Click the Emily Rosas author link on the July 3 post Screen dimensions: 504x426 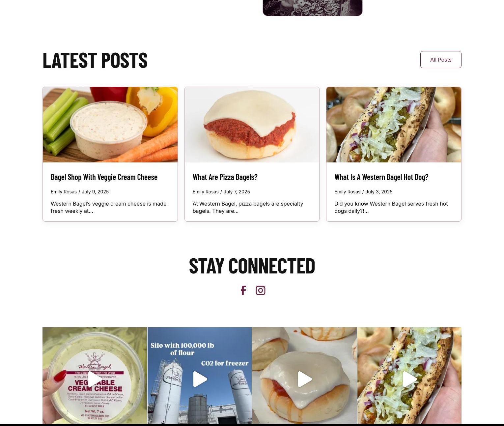point(347,192)
